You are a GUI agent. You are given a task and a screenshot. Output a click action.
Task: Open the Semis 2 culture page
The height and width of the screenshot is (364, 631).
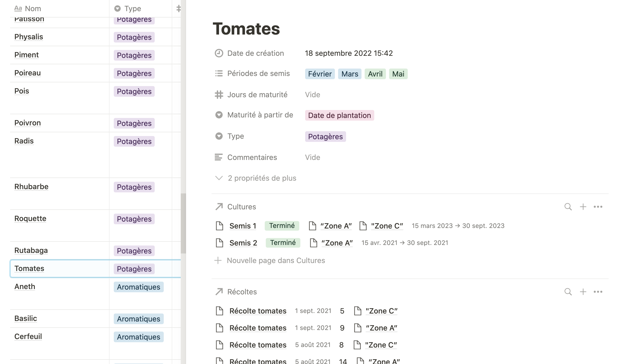click(243, 243)
